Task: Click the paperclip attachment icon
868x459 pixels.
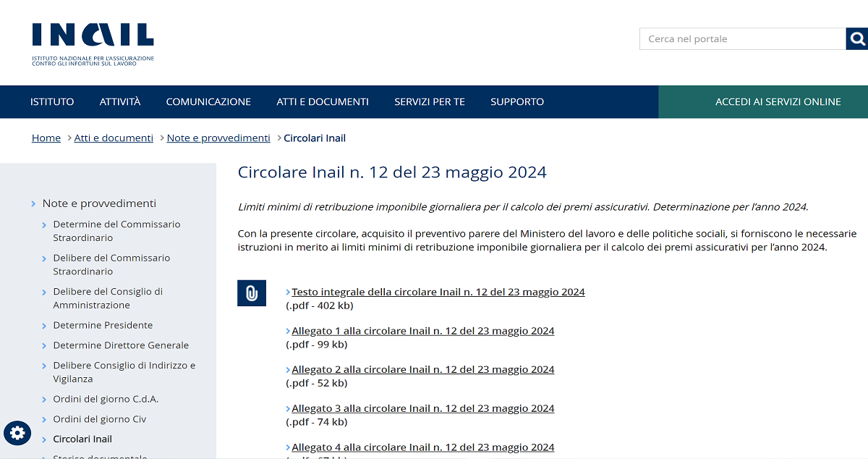Action: point(251,292)
